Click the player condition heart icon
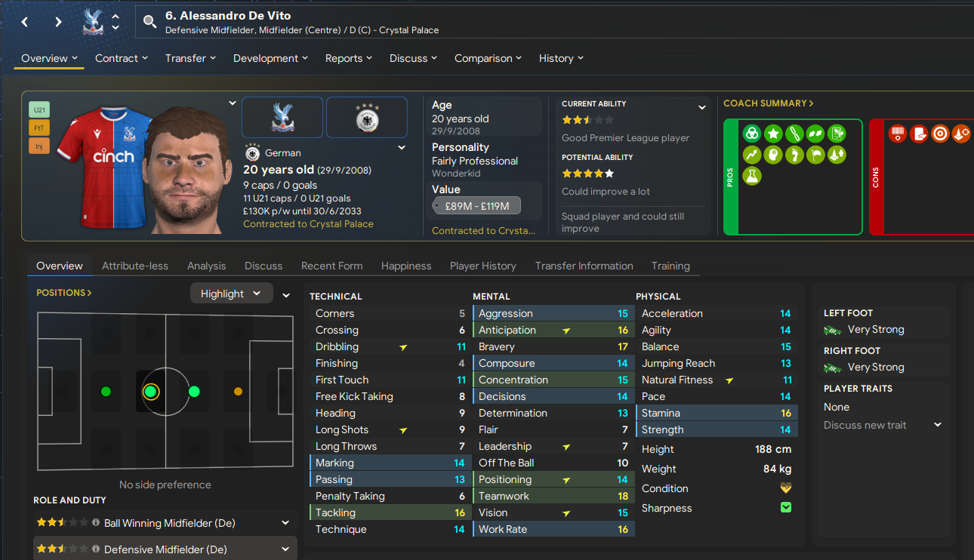The height and width of the screenshot is (560, 974). 786,488
